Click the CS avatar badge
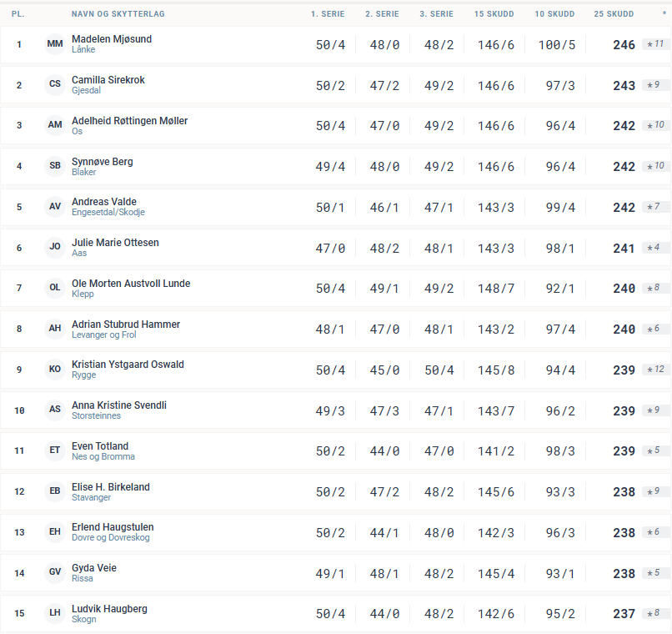672x634 pixels. tap(55, 84)
